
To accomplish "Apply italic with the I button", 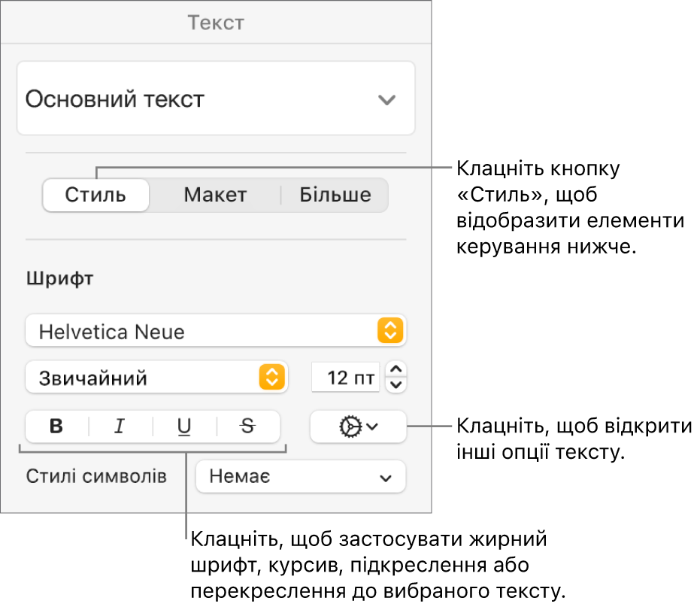I will [120, 426].
